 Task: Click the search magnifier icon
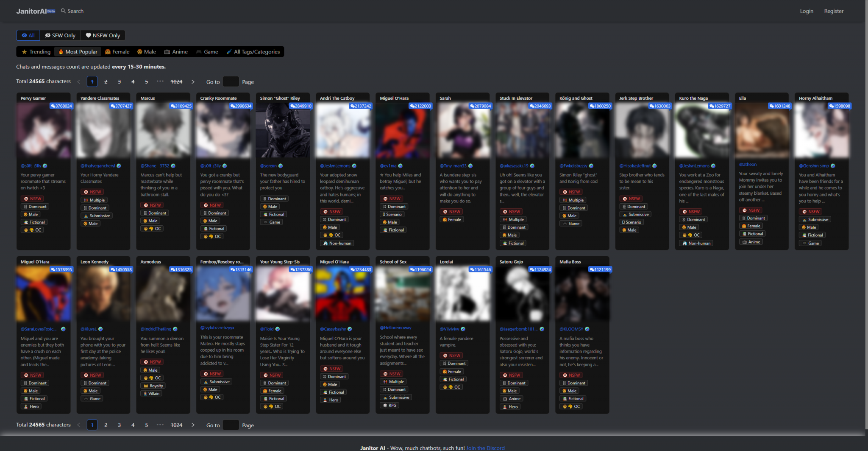coord(63,11)
